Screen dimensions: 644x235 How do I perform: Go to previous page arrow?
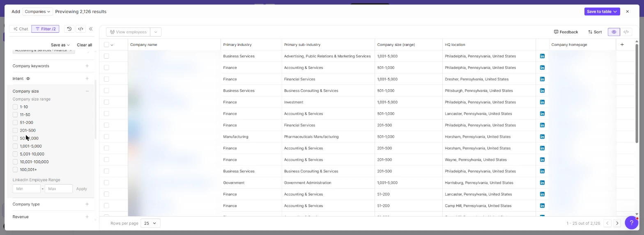tap(607, 223)
